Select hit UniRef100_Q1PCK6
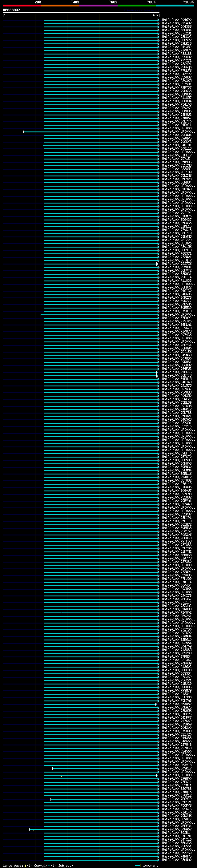 pyautogui.click(x=176, y=372)
